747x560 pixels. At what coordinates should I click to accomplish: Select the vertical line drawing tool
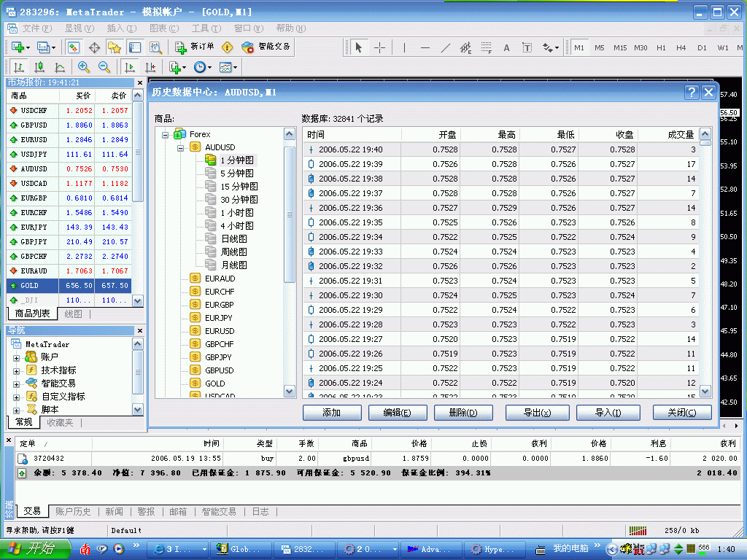point(404,47)
